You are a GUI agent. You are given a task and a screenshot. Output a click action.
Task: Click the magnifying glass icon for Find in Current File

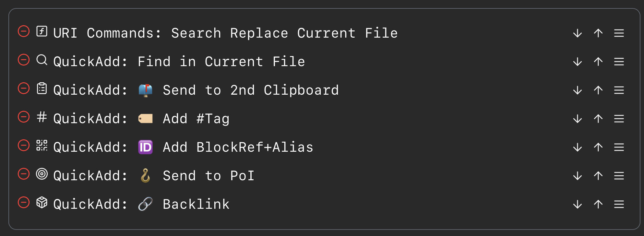pyautogui.click(x=42, y=61)
